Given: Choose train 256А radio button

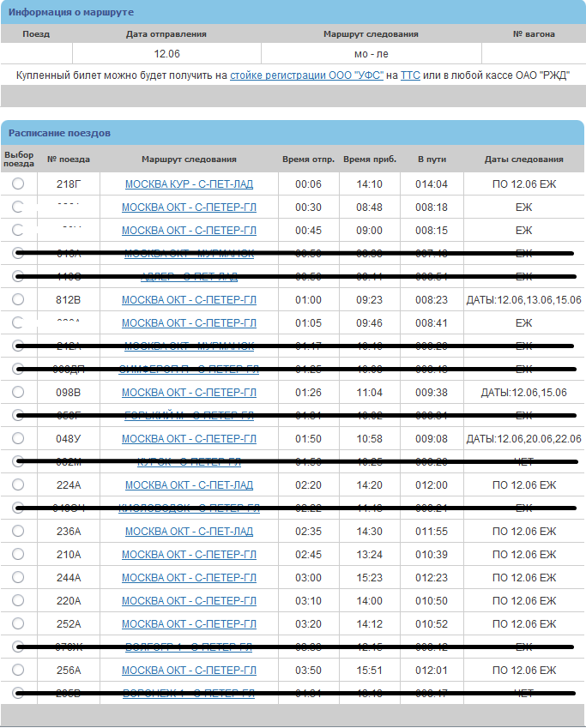Looking at the screenshot, I should pyautogui.click(x=18, y=670).
